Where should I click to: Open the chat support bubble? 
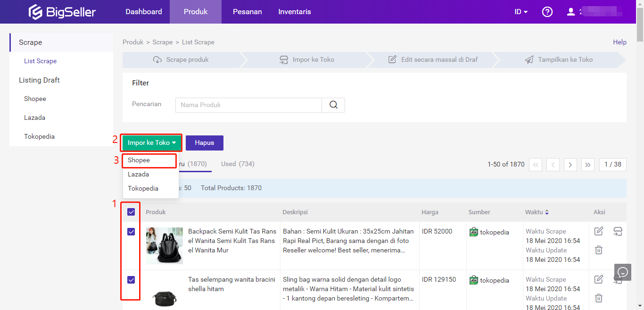click(622, 272)
